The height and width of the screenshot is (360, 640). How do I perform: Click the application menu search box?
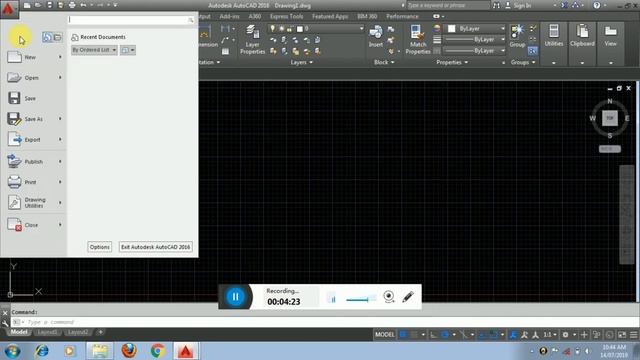tap(131, 20)
